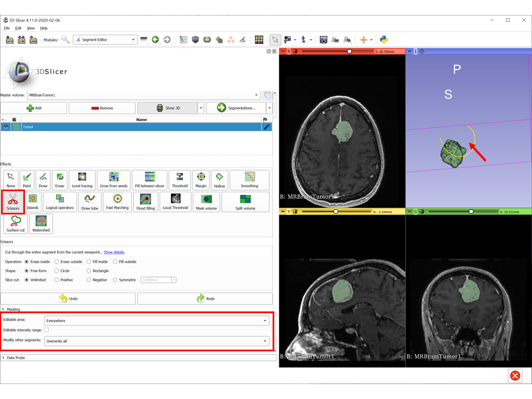Viewport: 532px width, 399px height.
Task: Select the Smoothing effect
Action: 249,180
